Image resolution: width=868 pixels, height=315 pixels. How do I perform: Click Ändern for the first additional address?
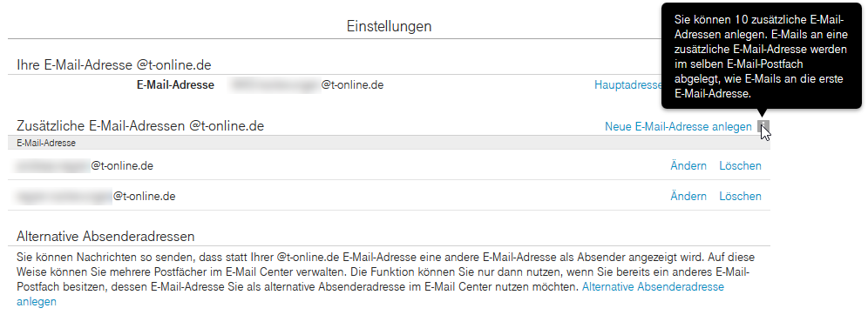pos(688,166)
